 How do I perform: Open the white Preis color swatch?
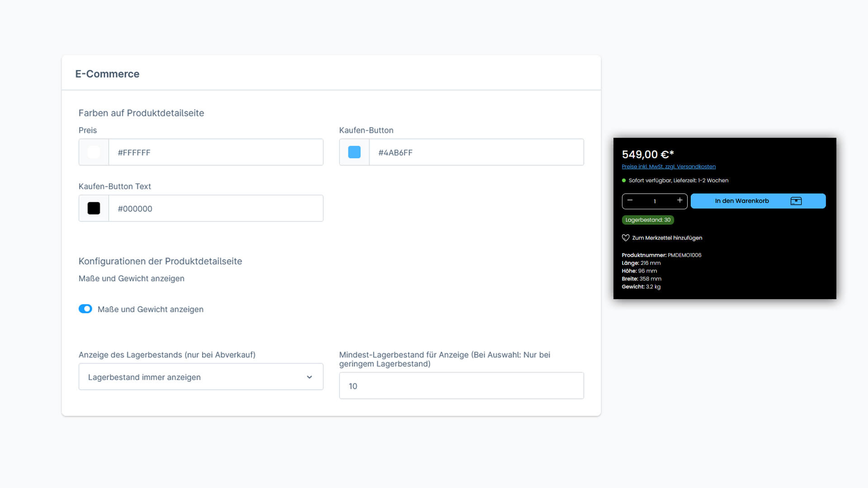tap(94, 152)
